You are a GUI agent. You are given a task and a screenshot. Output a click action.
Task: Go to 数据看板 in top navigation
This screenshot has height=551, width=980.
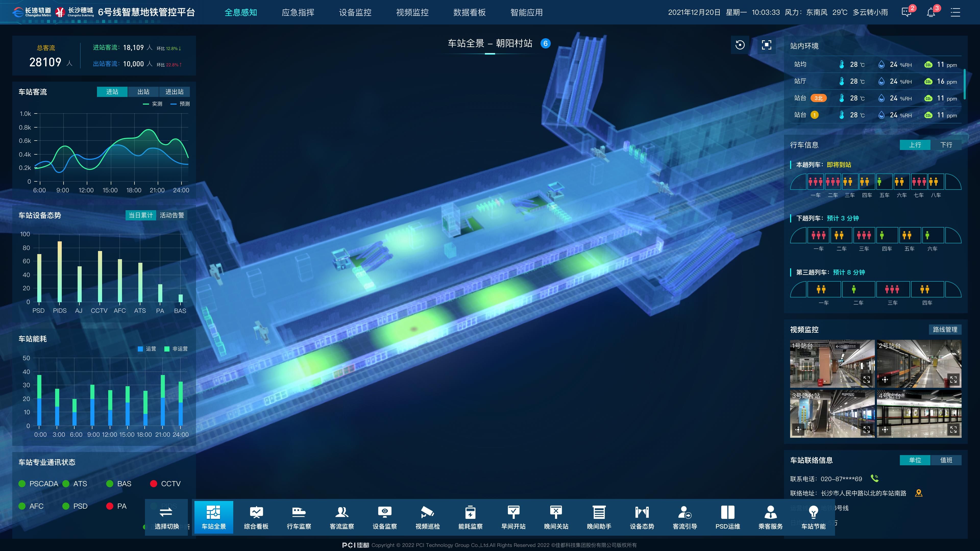pos(470,12)
